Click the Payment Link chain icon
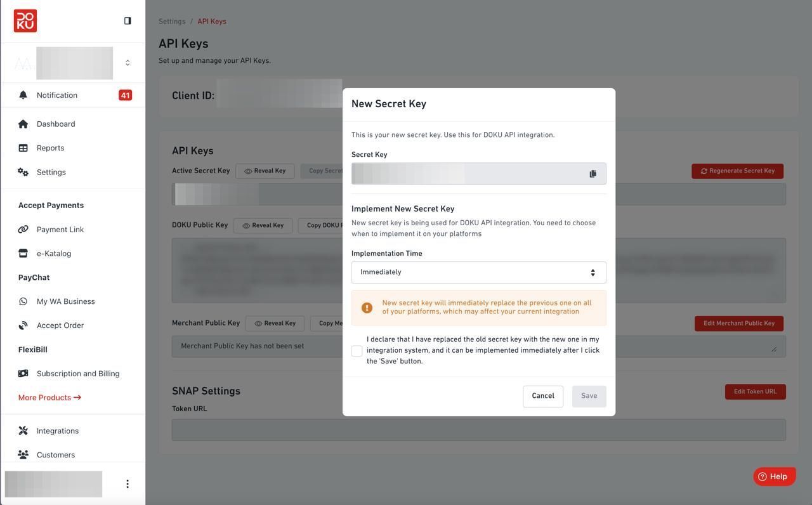The width and height of the screenshot is (812, 505). (23, 229)
